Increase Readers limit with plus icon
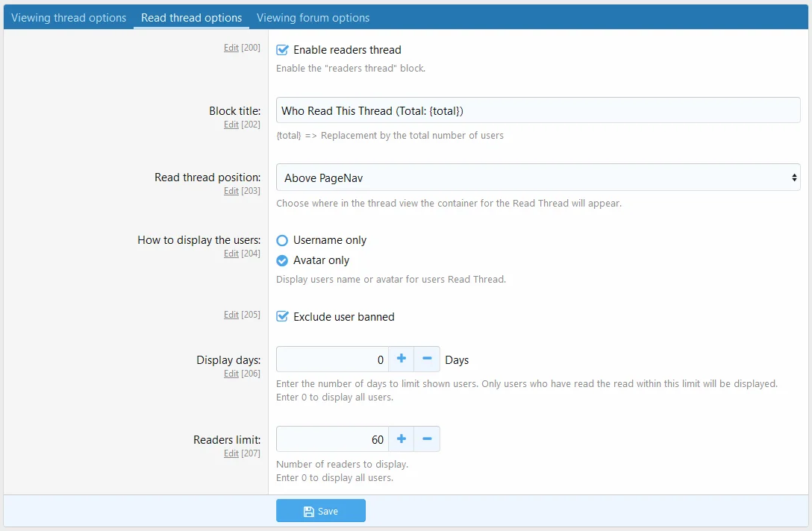Image resolution: width=812 pixels, height=531 pixels. click(401, 439)
